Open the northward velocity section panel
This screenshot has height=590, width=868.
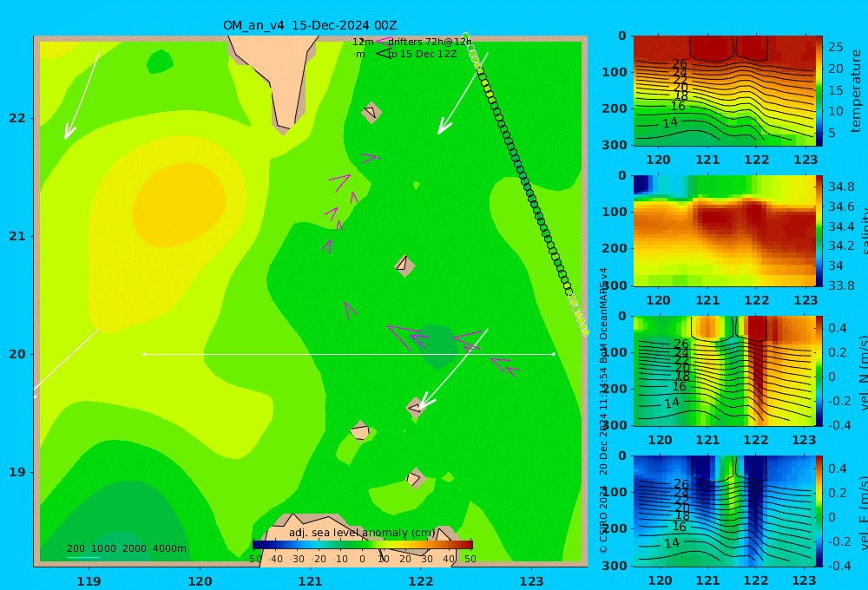coord(725,370)
